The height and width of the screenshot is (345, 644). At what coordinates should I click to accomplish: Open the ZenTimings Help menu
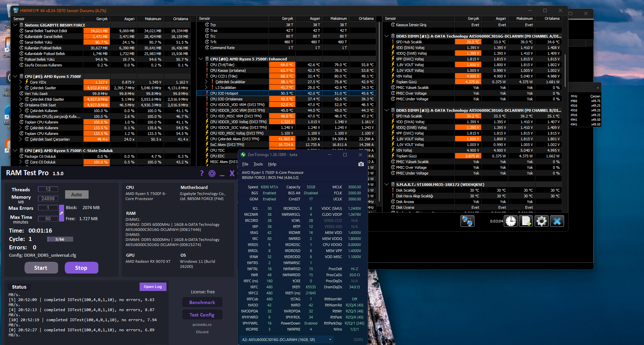point(272,164)
